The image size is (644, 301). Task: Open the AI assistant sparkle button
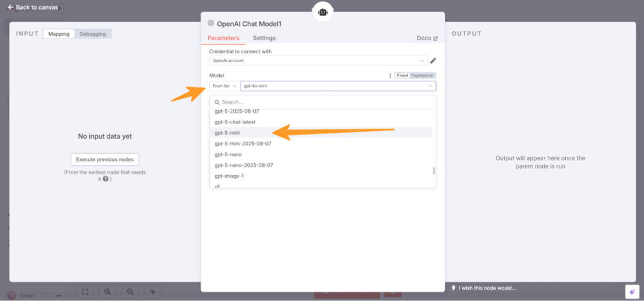pyautogui.click(x=632, y=291)
